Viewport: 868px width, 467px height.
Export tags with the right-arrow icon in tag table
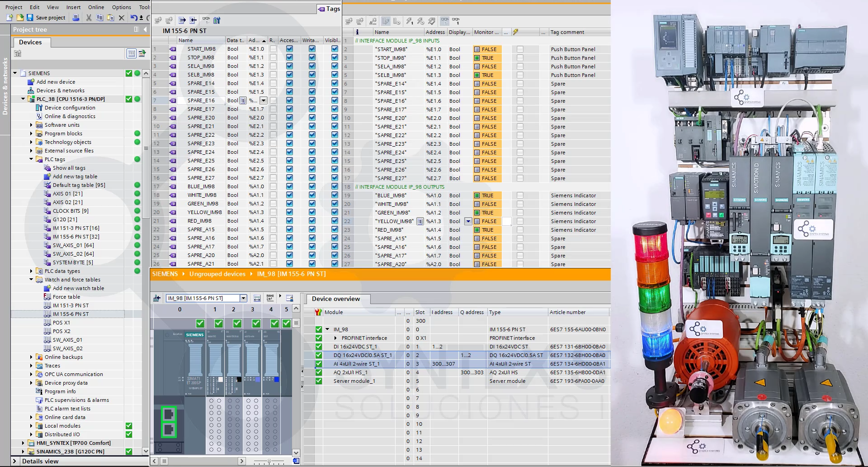[182, 20]
